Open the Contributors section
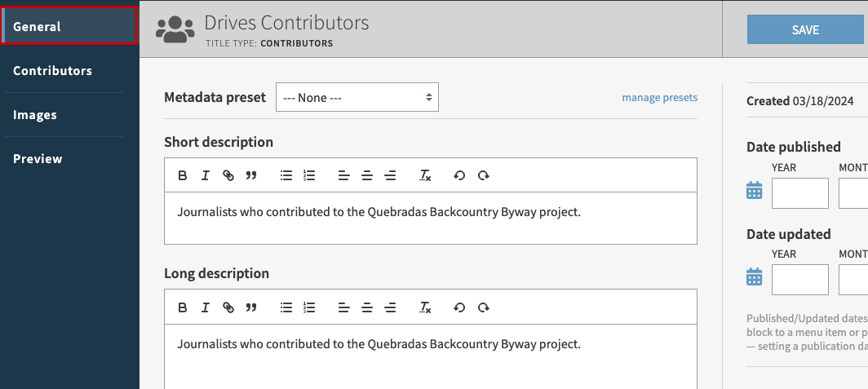868x389 pixels. tap(52, 71)
